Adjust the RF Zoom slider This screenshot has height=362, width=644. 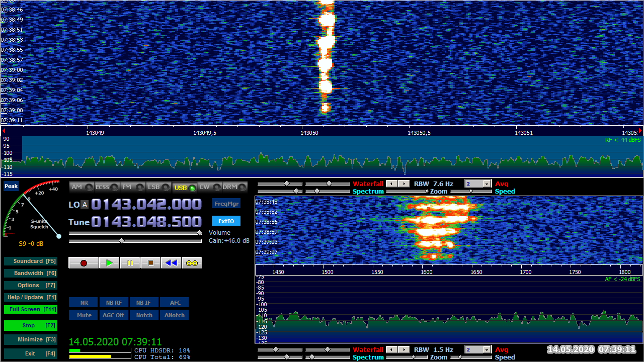[407, 191]
